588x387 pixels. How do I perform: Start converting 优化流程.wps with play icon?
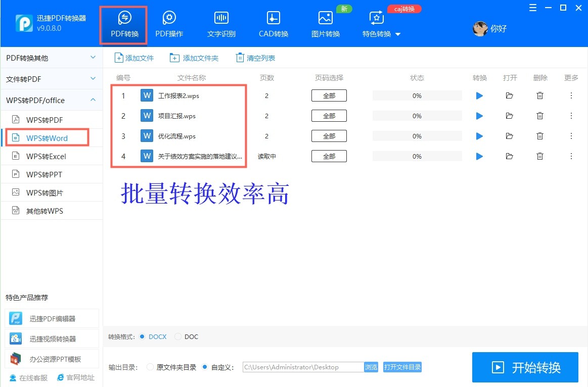pos(479,136)
